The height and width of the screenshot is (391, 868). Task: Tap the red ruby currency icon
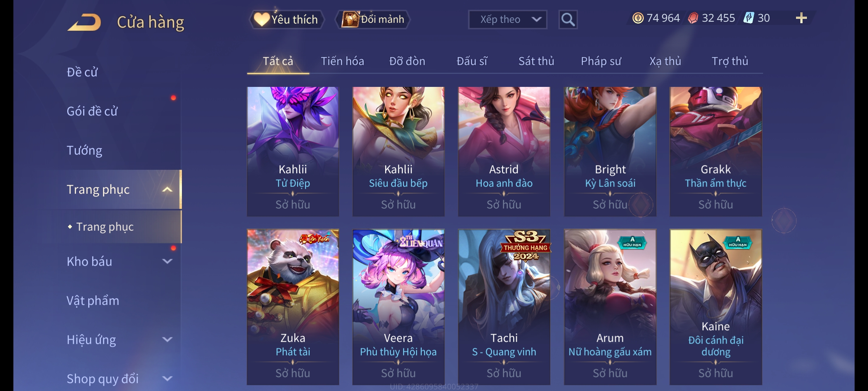pos(693,18)
